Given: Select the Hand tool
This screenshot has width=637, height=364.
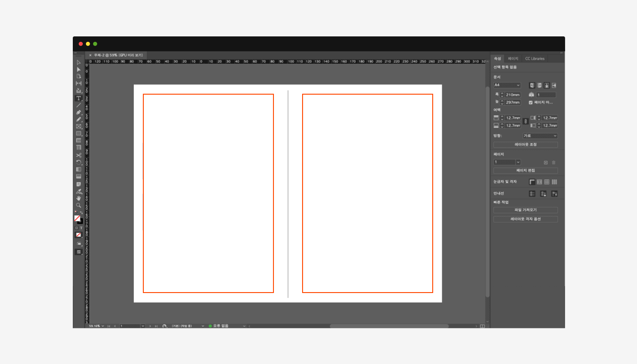Looking at the screenshot, I should pyautogui.click(x=79, y=198).
